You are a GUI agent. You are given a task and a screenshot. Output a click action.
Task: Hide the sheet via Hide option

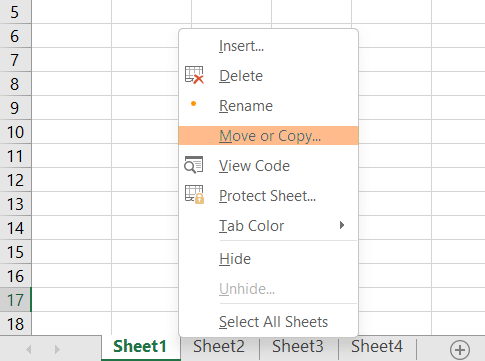coord(268,259)
